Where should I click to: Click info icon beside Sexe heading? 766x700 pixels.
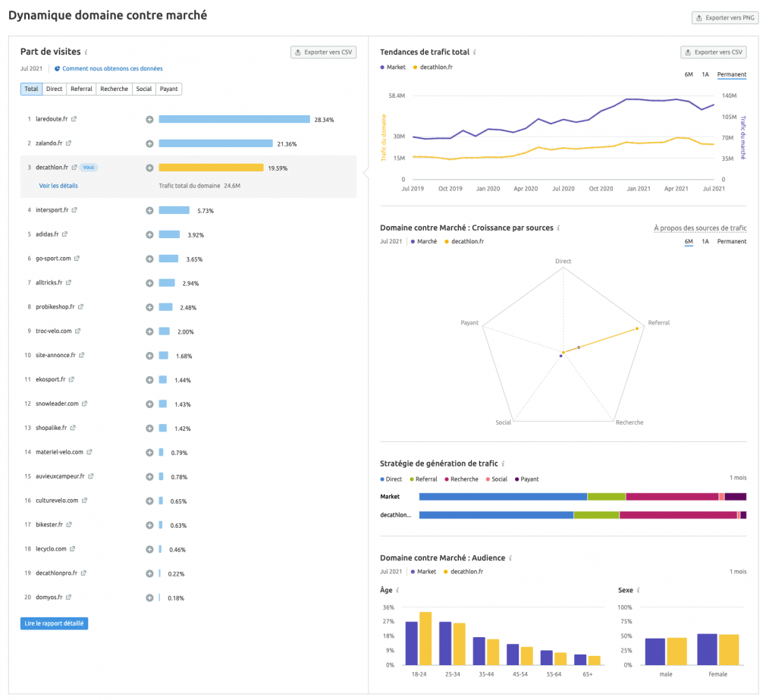click(x=639, y=590)
